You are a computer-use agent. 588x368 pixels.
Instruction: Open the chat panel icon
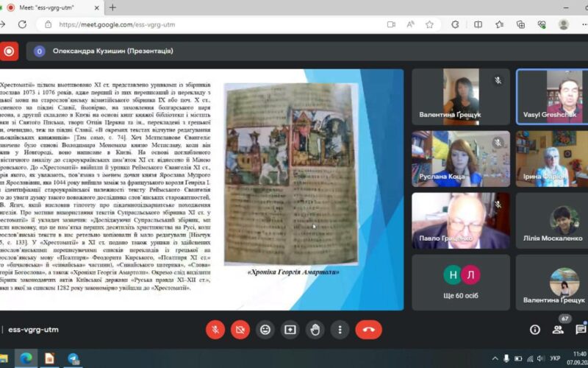(581, 330)
